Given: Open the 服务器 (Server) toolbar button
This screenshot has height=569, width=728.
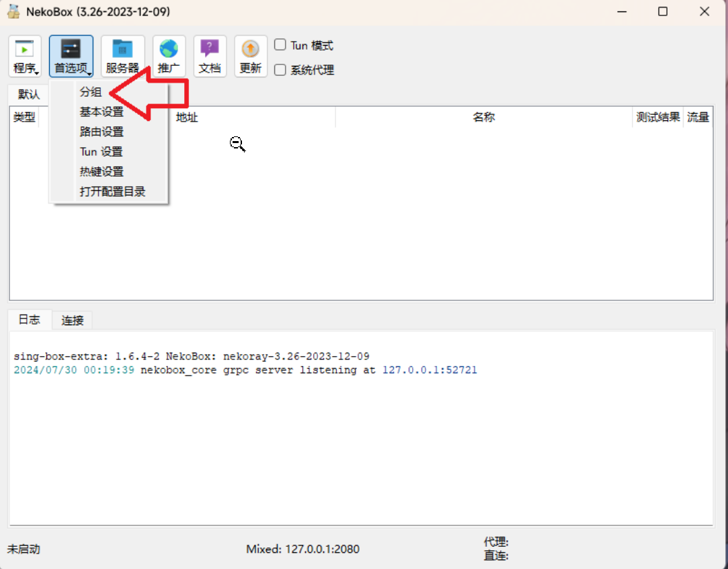Looking at the screenshot, I should 122,56.
